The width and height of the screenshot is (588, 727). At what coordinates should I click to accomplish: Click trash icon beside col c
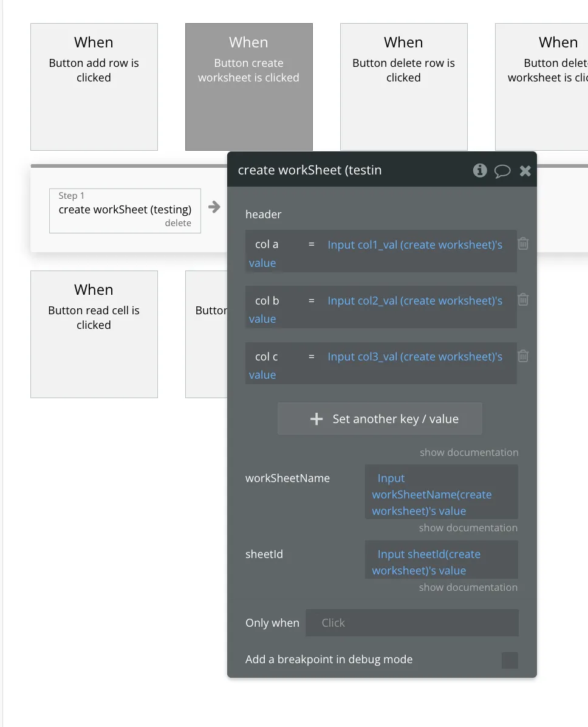pos(523,356)
